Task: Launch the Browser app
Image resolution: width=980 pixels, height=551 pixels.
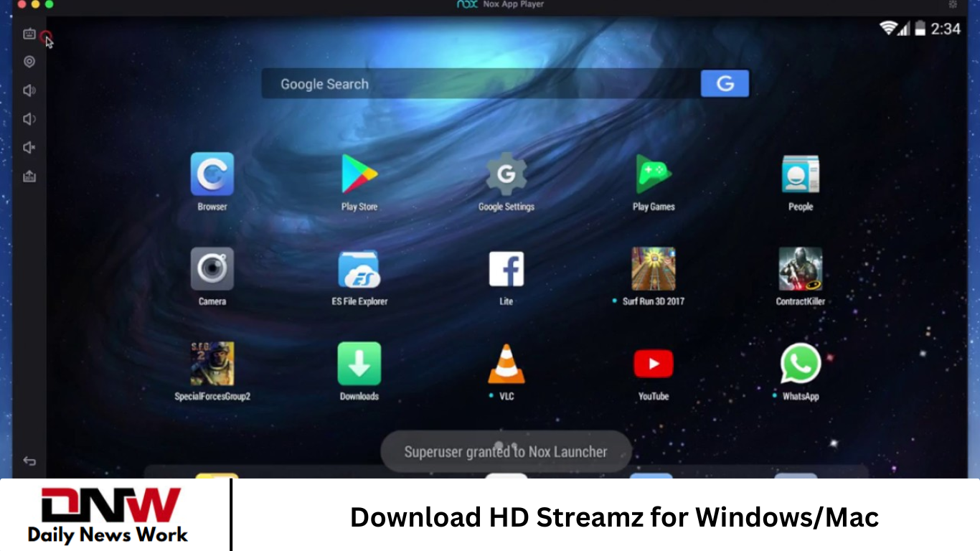Action: pyautogui.click(x=212, y=174)
